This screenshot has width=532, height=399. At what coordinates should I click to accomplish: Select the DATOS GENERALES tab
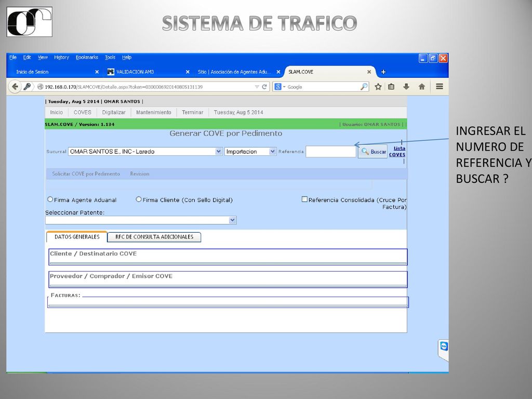(77, 237)
